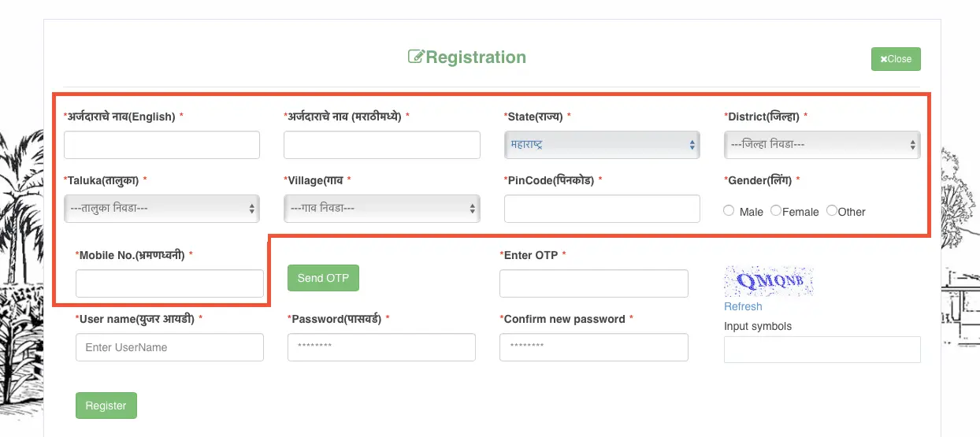Select the Male gender radio button
This screenshot has width=980, height=437.
(729, 211)
